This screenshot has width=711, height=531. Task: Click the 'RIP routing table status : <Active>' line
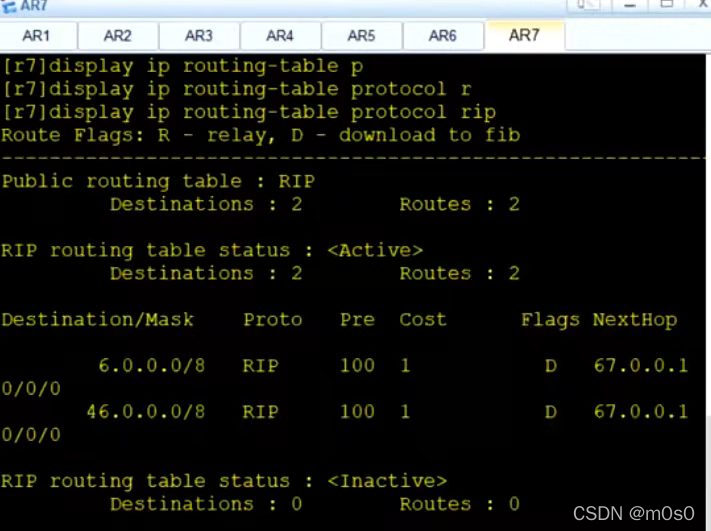(x=212, y=250)
